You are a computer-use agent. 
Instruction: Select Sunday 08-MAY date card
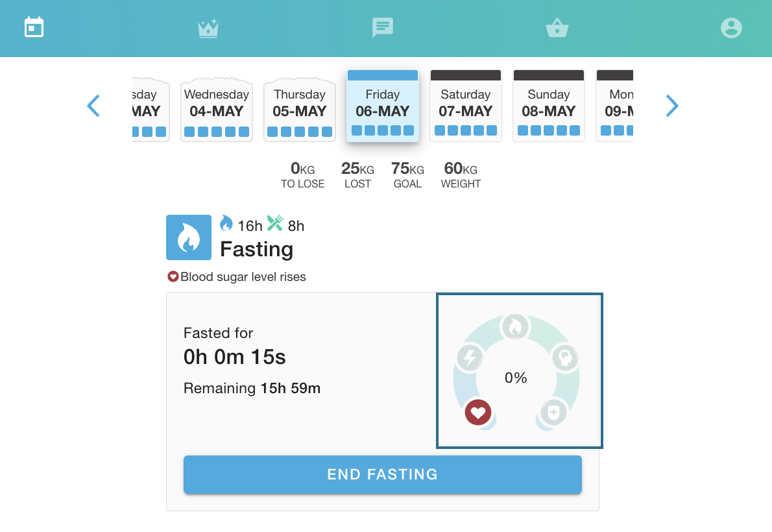click(x=549, y=106)
